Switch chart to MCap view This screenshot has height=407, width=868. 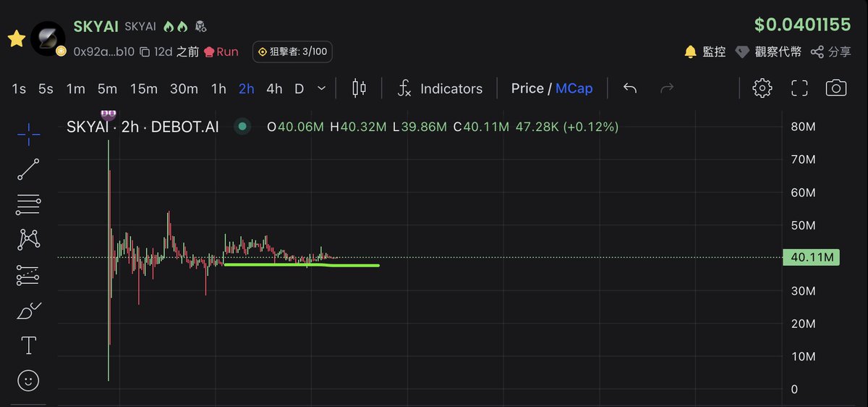tap(574, 88)
